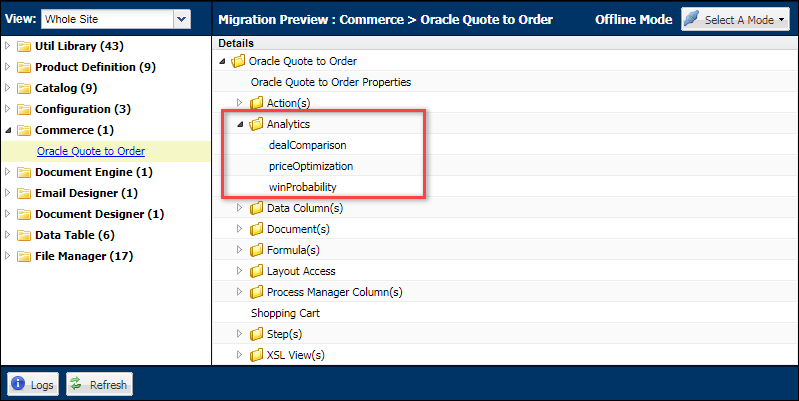Select dealComparison under Analytics

[307, 145]
